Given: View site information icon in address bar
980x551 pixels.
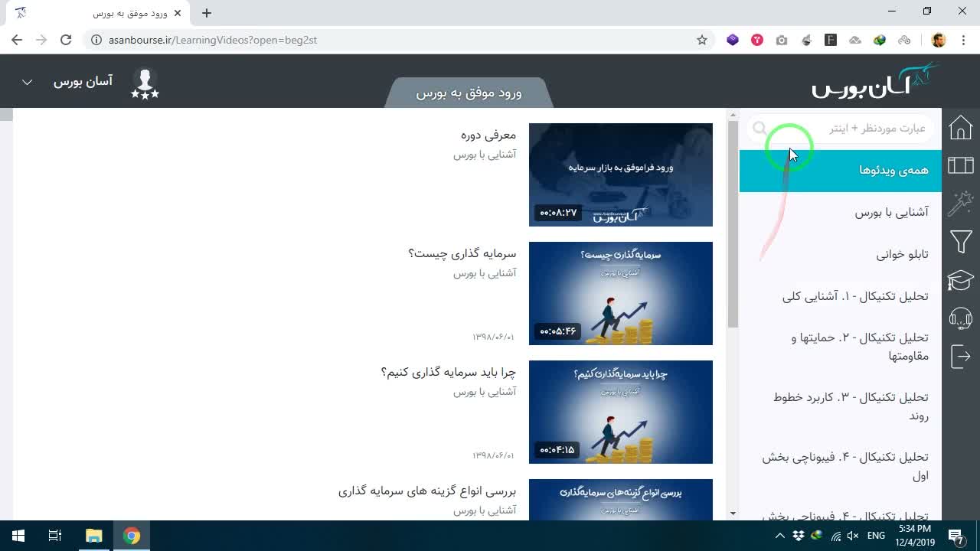Looking at the screenshot, I should [x=96, y=40].
